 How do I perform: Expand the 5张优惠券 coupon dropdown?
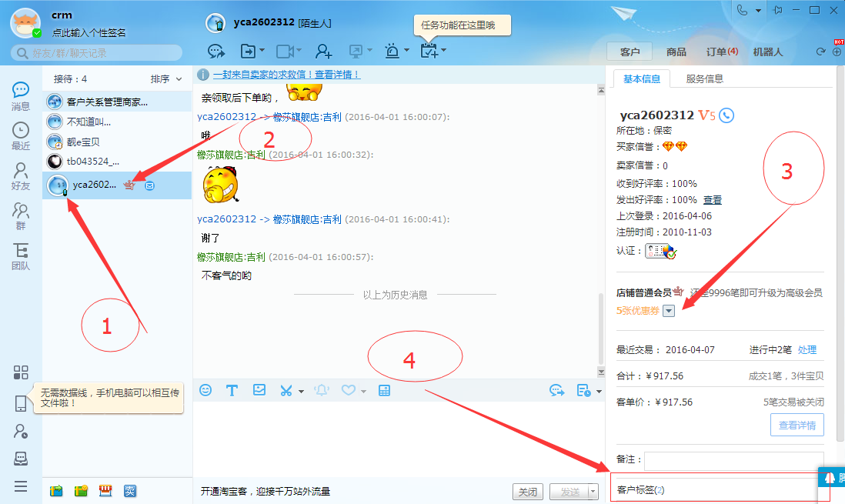click(x=669, y=311)
